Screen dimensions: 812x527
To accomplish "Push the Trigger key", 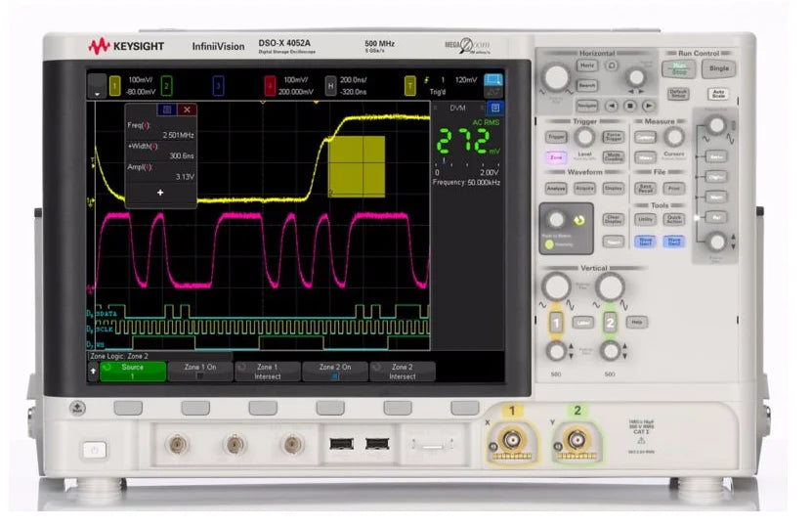I will coord(557,137).
